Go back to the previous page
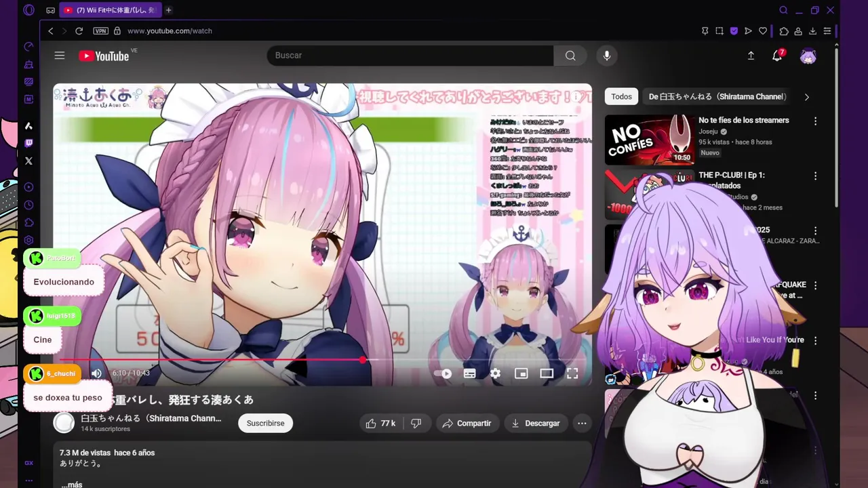868x488 pixels. tap(50, 30)
